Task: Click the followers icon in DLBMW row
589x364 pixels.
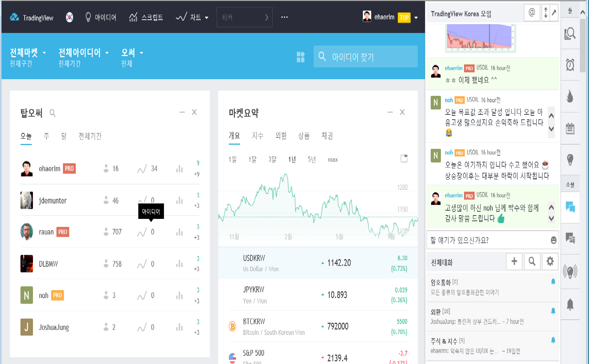Action: point(106,264)
